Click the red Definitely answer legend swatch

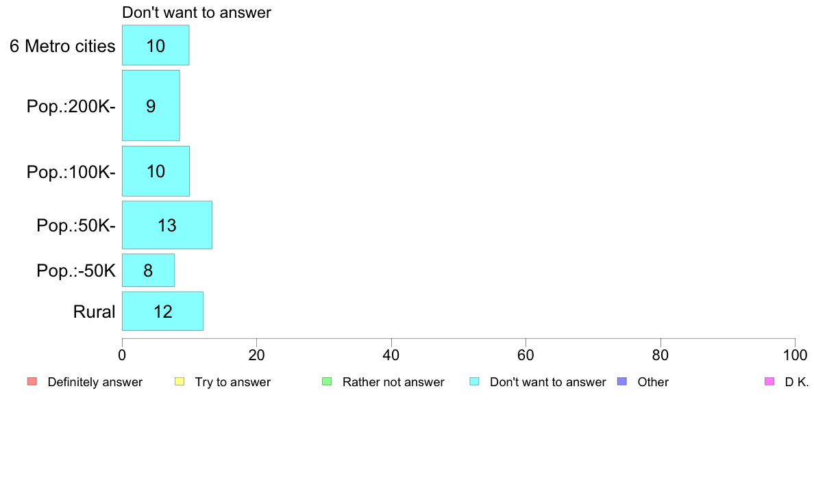pyautogui.click(x=32, y=381)
